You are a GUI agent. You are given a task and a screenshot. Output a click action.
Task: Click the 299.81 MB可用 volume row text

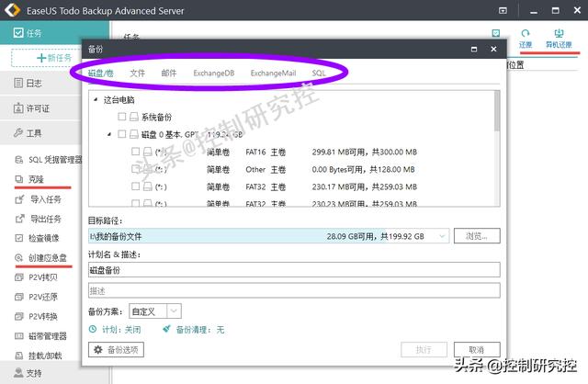(x=364, y=152)
